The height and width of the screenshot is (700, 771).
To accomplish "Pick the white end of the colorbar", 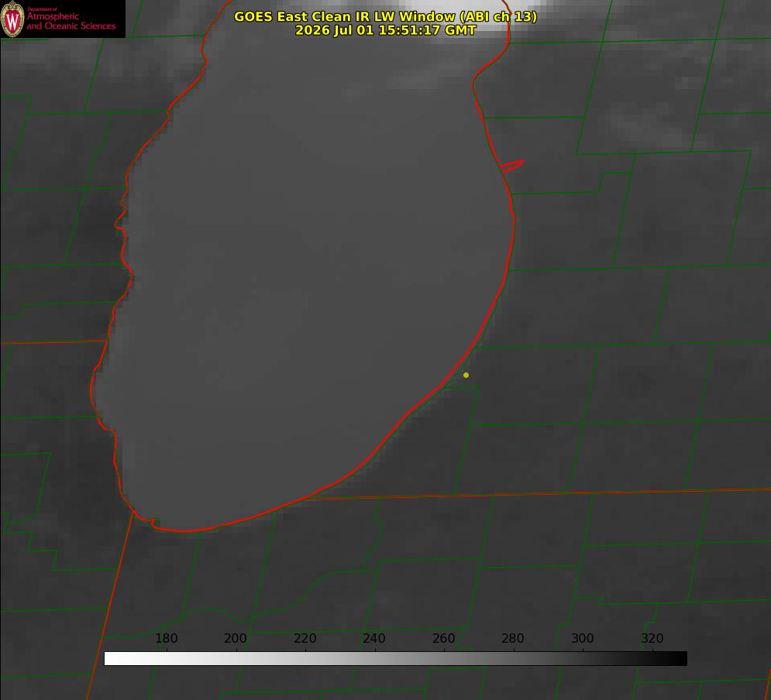I will 118,658.
